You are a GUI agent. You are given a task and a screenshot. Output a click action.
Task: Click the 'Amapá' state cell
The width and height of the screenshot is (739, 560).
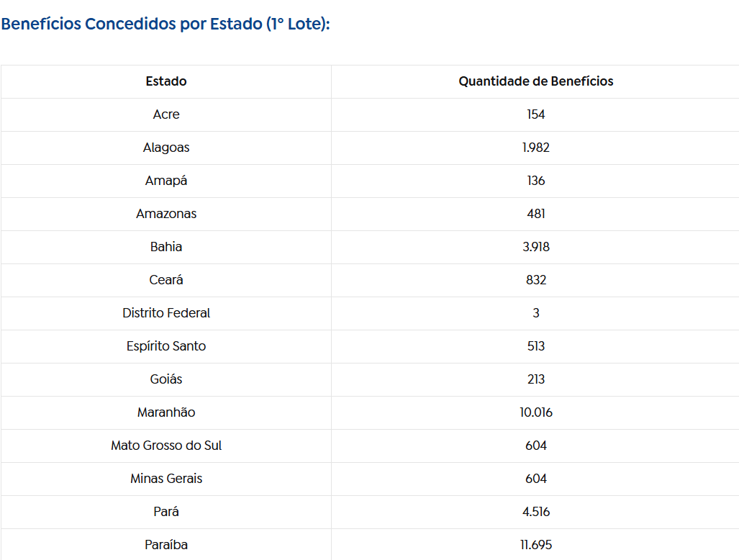(166, 181)
